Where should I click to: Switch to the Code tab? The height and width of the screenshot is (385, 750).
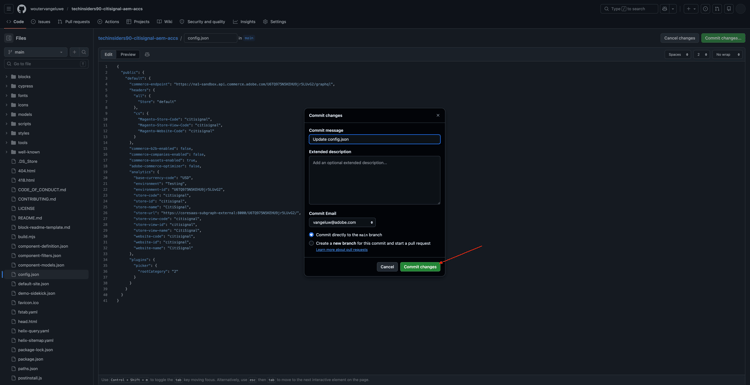click(15, 22)
